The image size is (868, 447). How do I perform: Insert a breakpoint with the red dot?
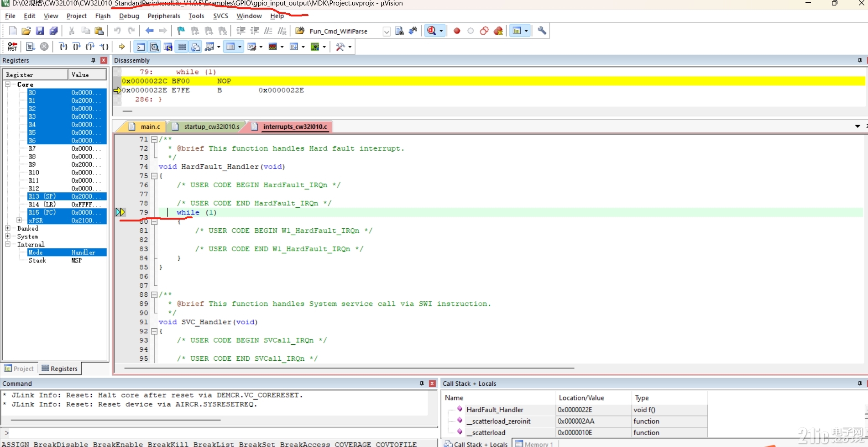(x=457, y=31)
